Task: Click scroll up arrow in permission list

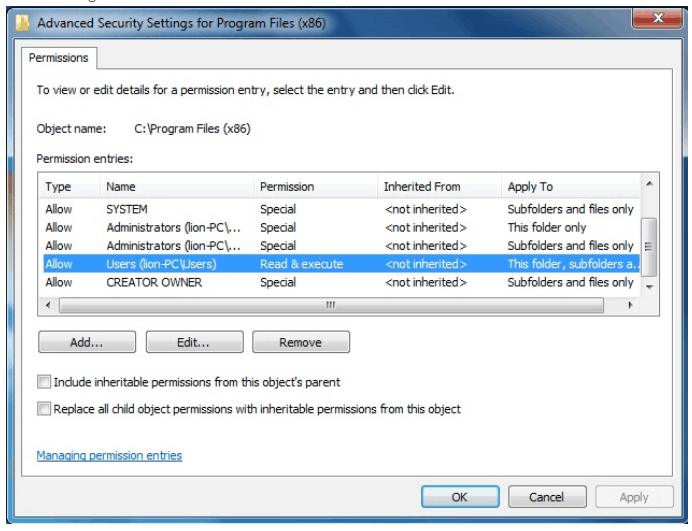Action: [649, 183]
